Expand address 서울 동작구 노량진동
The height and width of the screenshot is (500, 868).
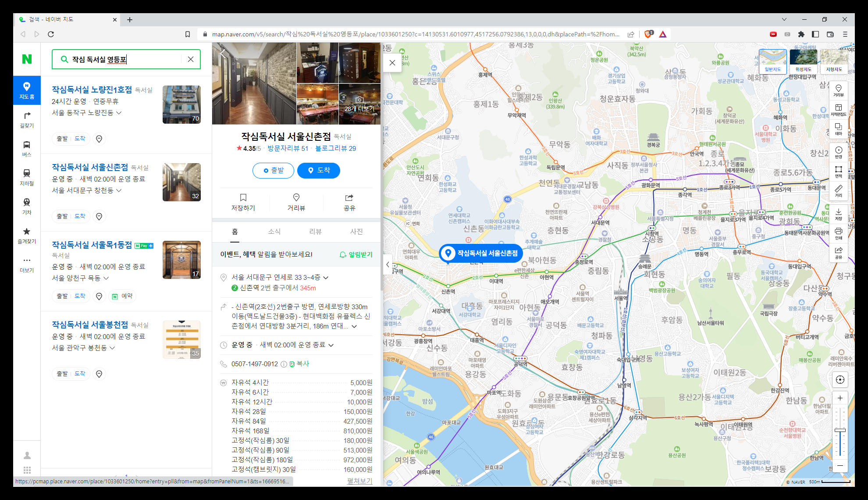[87, 113]
